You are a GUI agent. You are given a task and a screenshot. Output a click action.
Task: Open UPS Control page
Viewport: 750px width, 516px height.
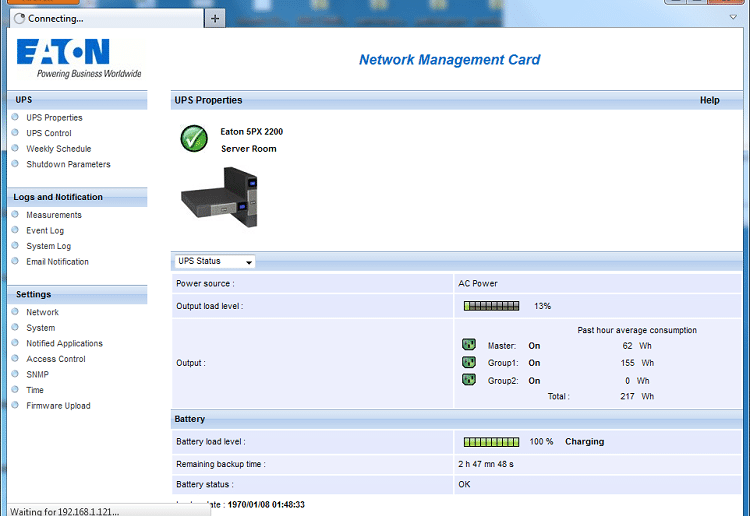(49, 133)
